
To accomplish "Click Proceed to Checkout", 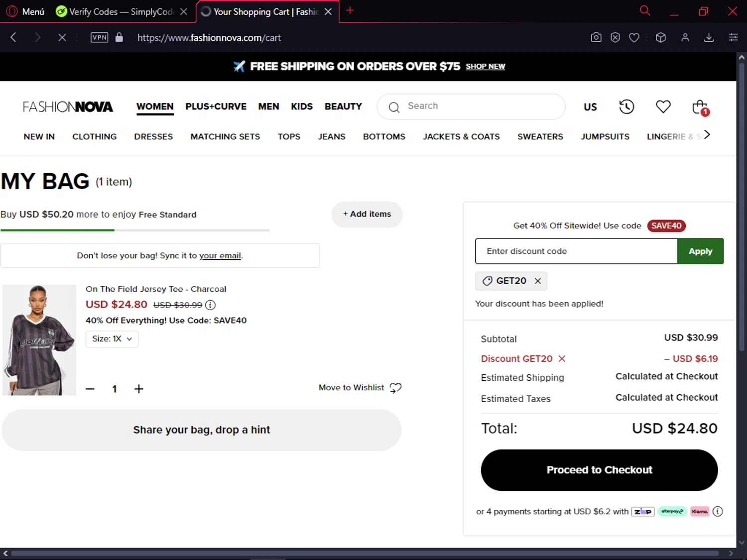I will [x=599, y=470].
